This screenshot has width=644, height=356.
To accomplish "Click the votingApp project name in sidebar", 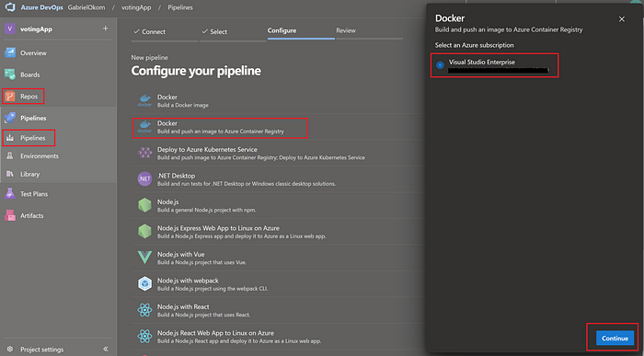I will (x=36, y=29).
